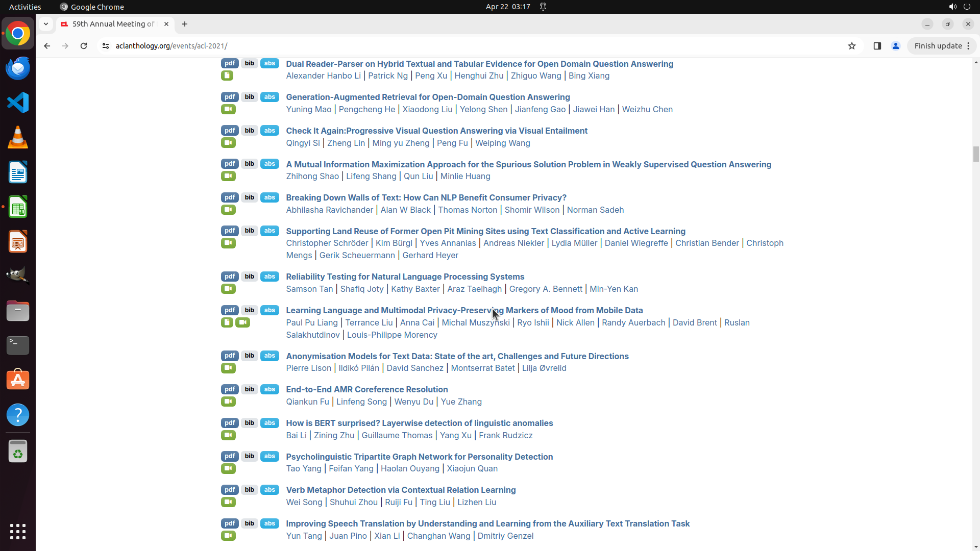Toggle abstract for Check It Again paper

pos(269,131)
